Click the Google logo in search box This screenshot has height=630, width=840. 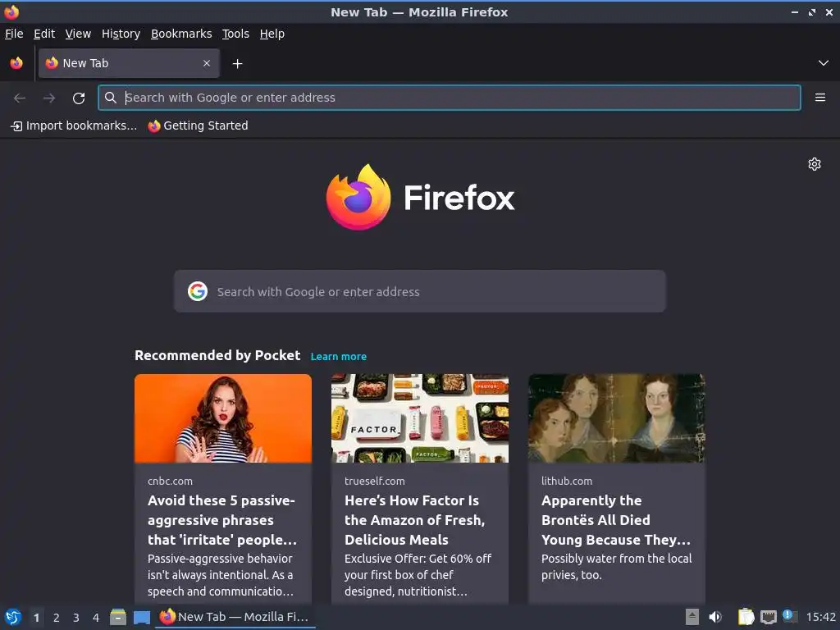[x=198, y=291]
